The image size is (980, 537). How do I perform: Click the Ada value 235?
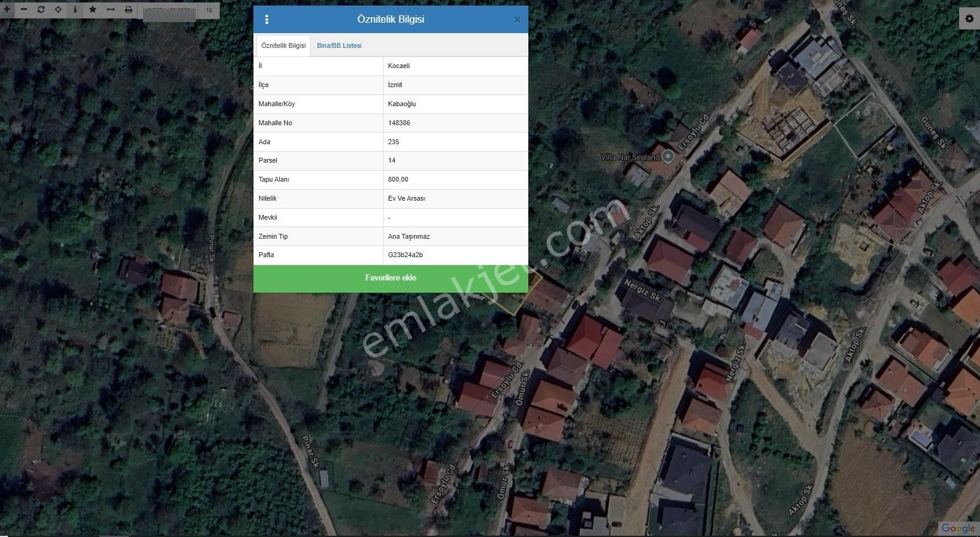pos(393,142)
